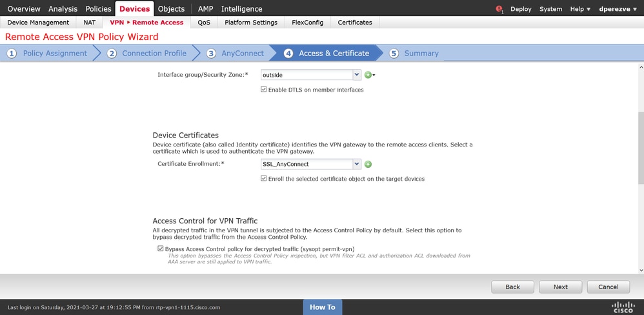Screen dimensions: 644x315
Task: Open the Help dropdown menu
Action: (x=580, y=9)
